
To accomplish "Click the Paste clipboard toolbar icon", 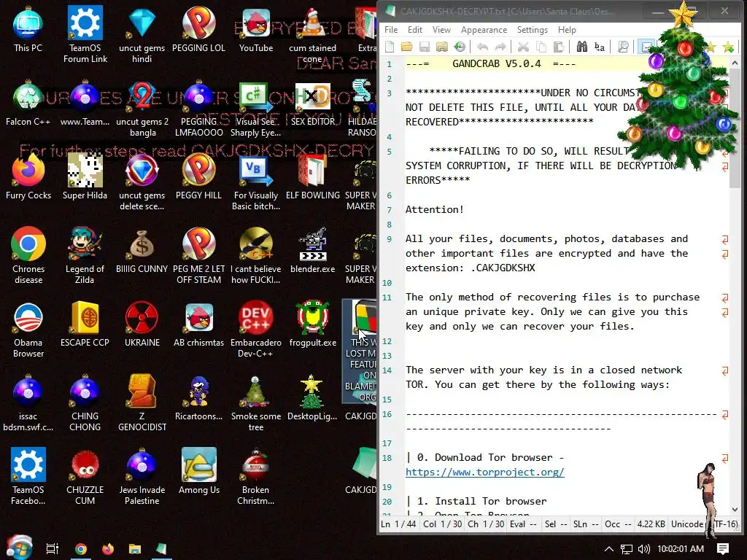I will 558,47.
